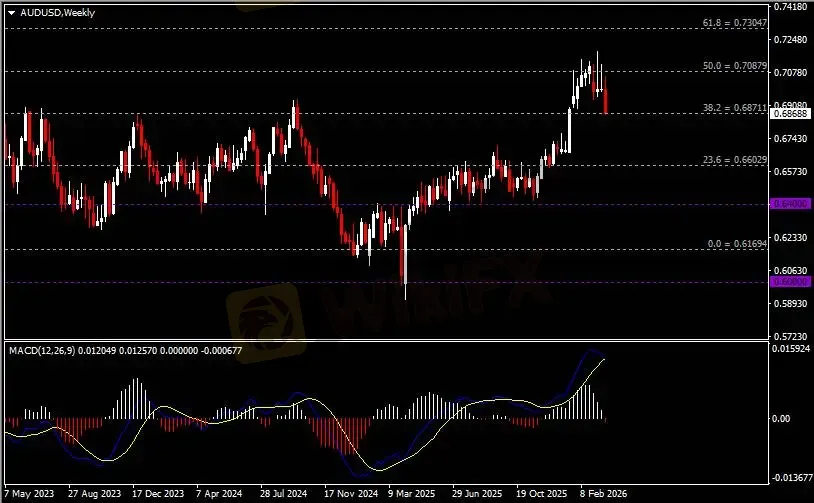Screen dimensions: 814x503
Task: Click the MACD -0.013677 scale value
Action: 790,478
